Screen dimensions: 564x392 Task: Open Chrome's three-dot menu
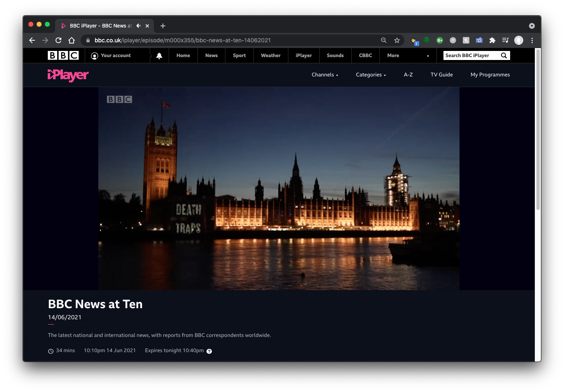pyautogui.click(x=532, y=40)
